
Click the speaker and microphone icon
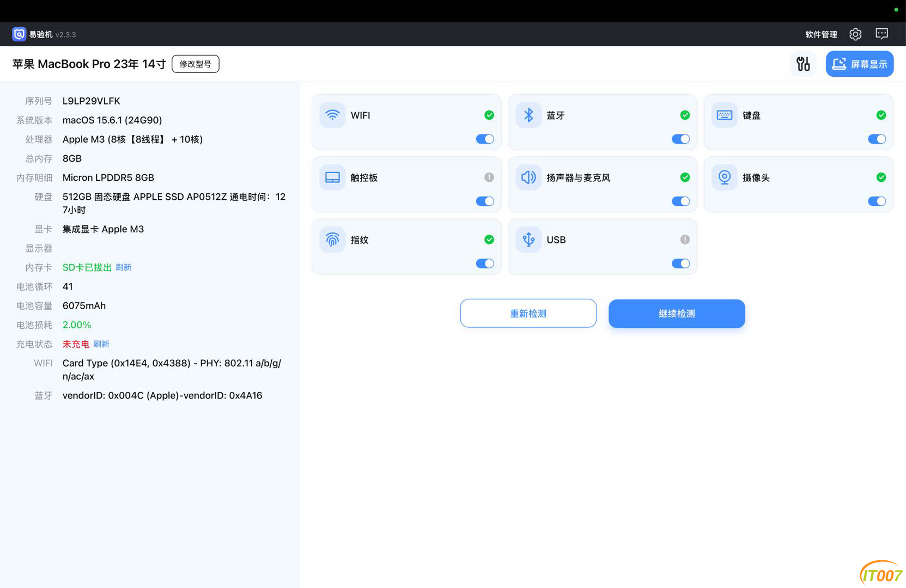click(x=528, y=177)
